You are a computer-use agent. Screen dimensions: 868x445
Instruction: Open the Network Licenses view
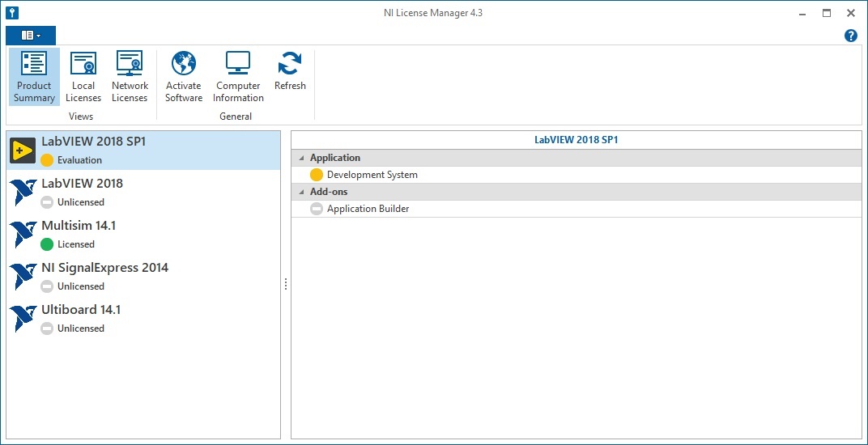click(x=130, y=77)
